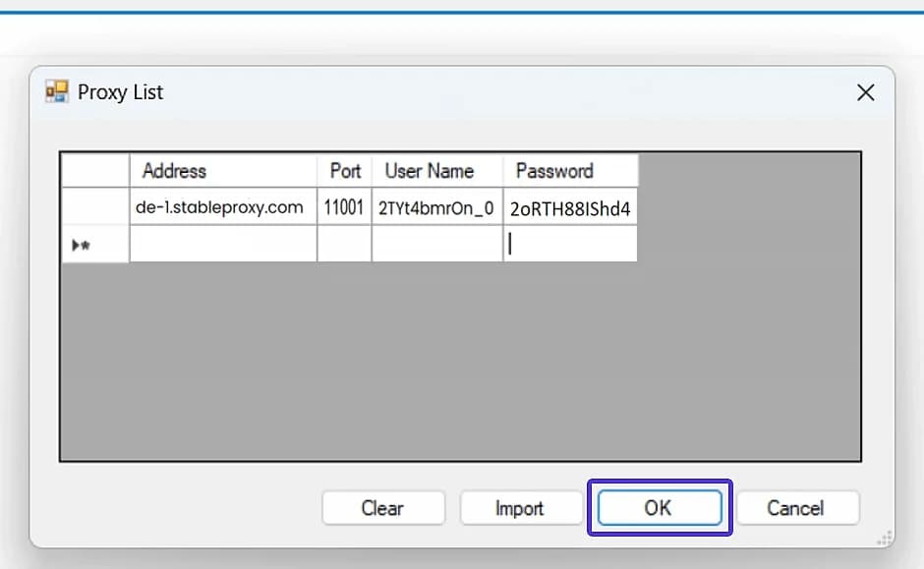
Task: Click the empty address field in new row
Action: 222,244
